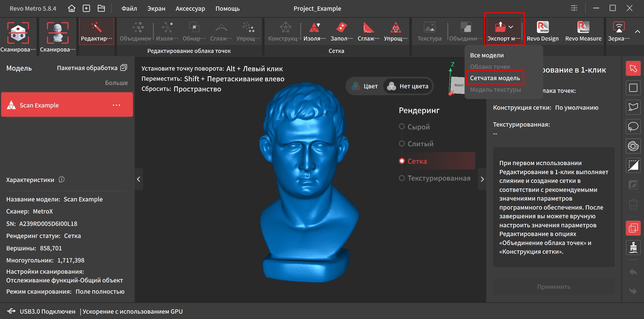Click the home icon in title bar
This screenshot has height=319, width=644.
point(72,8)
